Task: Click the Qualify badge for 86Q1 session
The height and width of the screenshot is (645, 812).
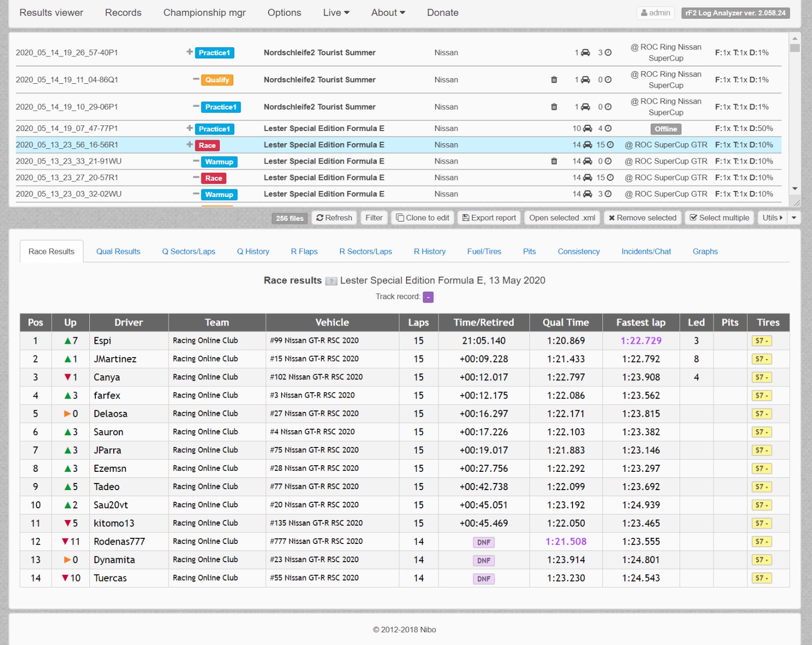Action: tap(217, 80)
